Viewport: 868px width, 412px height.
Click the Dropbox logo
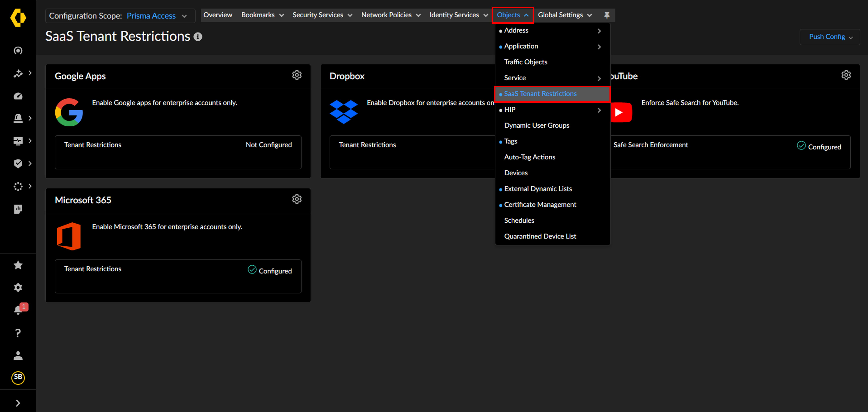click(344, 112)
